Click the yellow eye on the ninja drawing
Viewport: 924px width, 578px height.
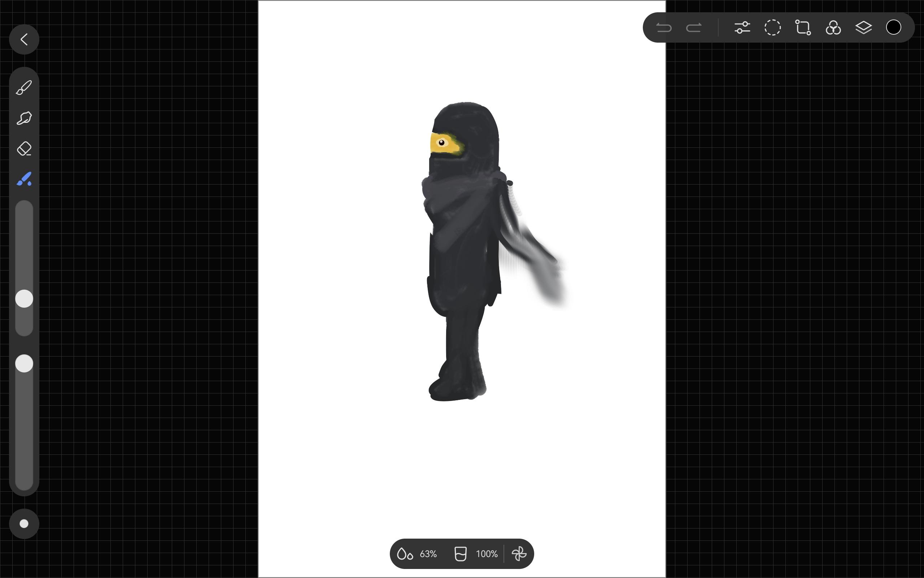(442, 143)
